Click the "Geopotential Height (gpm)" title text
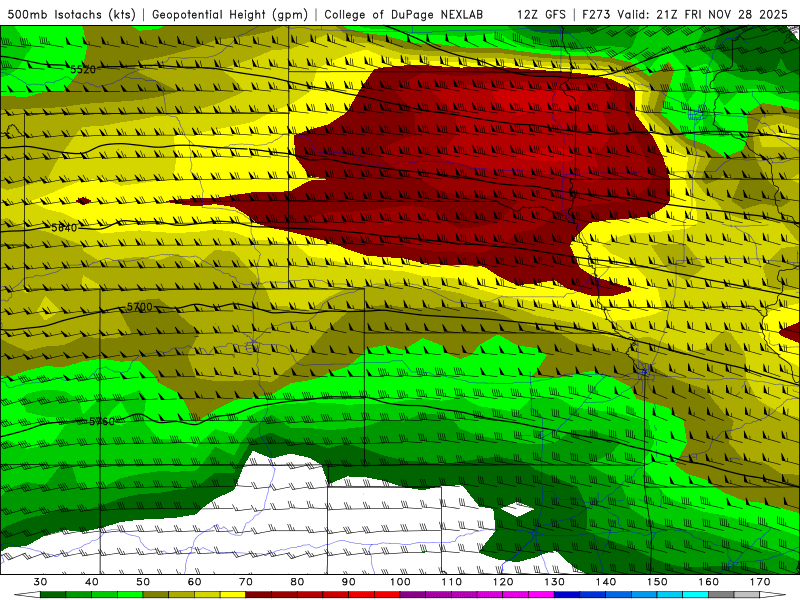The width and height of the screenshot is (800, 600). (x=230, y=14)
